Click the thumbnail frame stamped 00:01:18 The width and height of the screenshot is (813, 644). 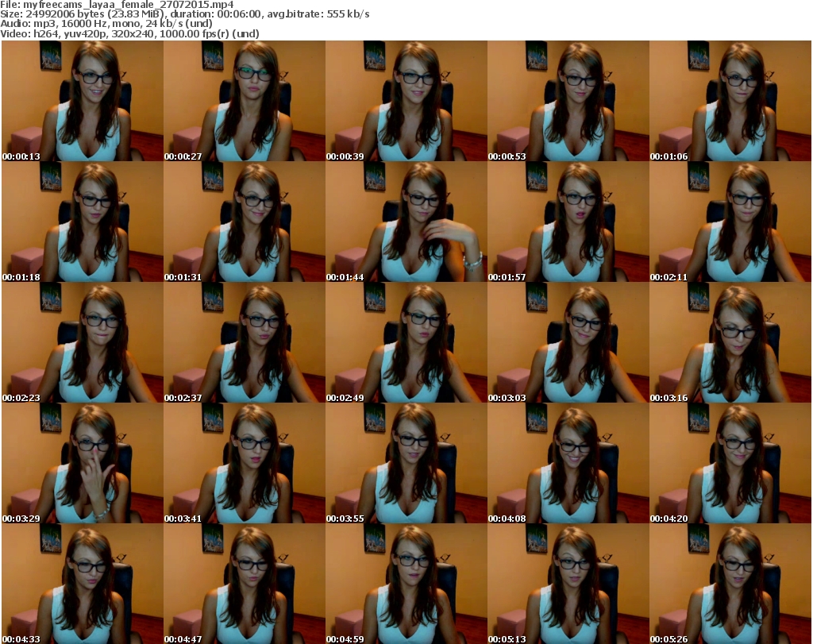coord(83,222)
